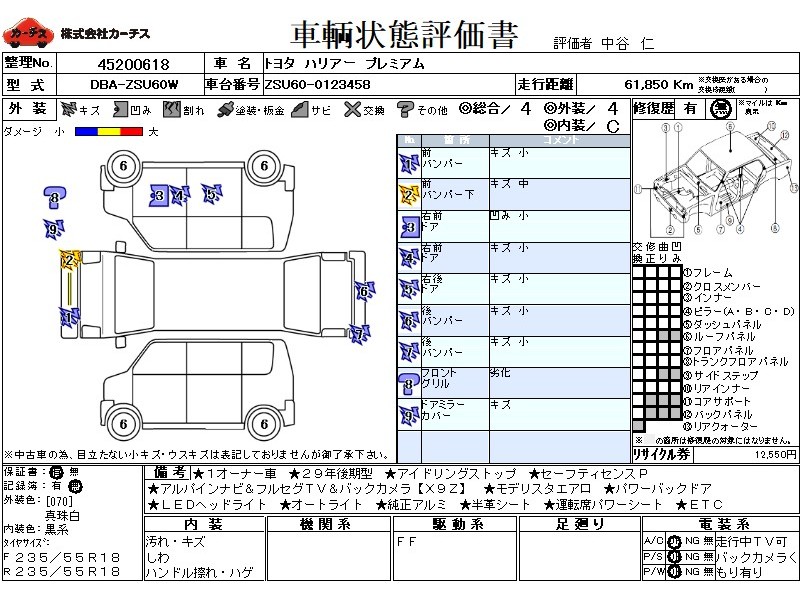Click the ④ピラー(A・B・C・D) label
The height and width of the screenshot is (600, 800).
point(739,311)
